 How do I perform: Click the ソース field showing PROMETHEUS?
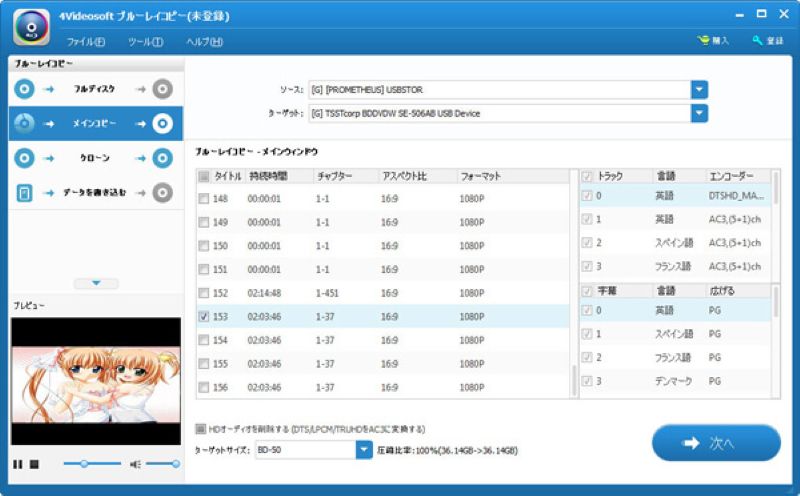click(x=499, y=89)
